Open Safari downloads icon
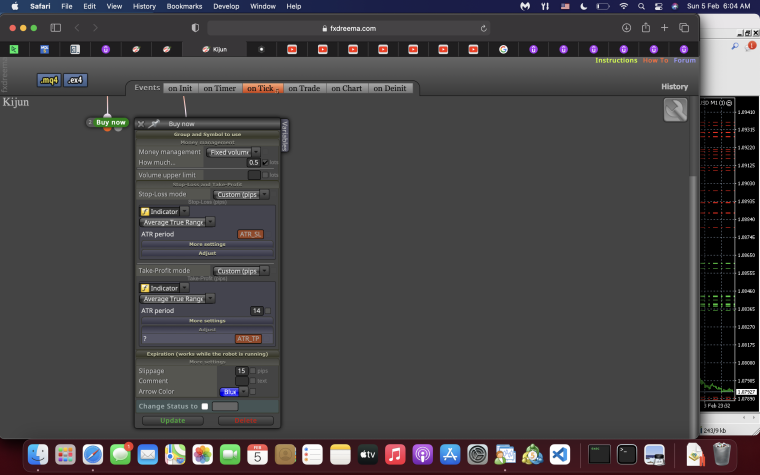 pos(626,28)
